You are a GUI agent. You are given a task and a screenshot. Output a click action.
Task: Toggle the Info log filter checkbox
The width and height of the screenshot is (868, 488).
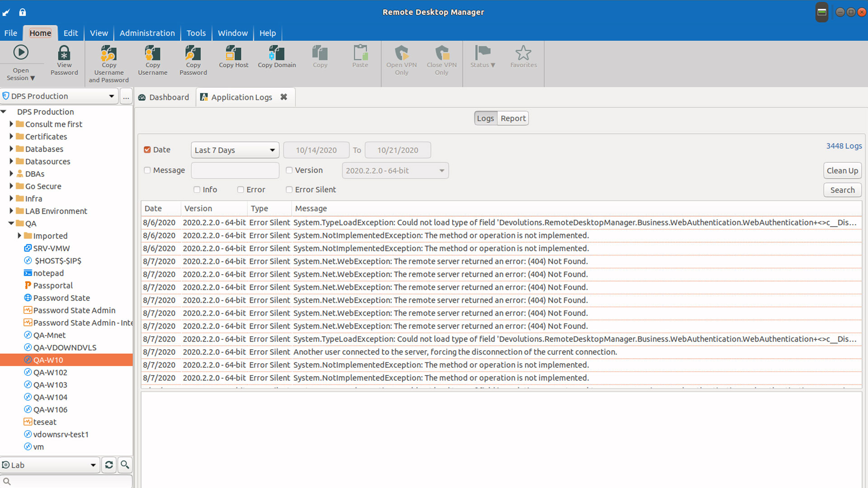(x=197, y=189)
